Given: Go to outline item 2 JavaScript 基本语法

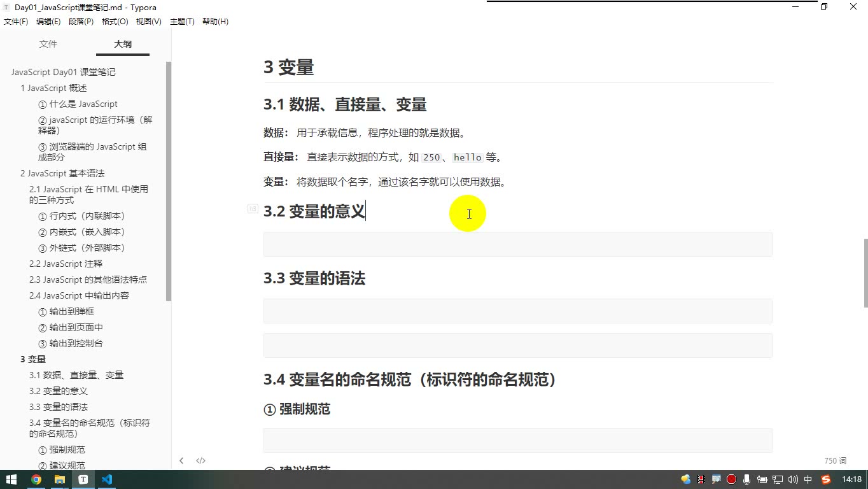Looking at the screenshot, I should click(x=62, y=173).
